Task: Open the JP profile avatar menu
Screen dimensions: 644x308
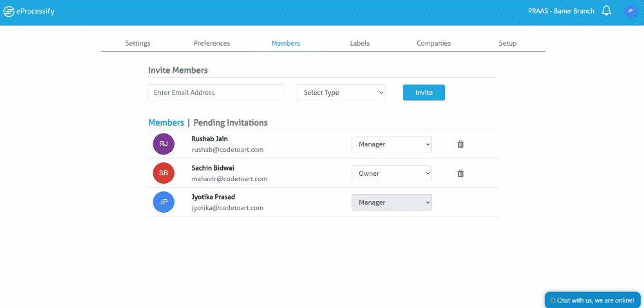Action: tap(630, 11)
